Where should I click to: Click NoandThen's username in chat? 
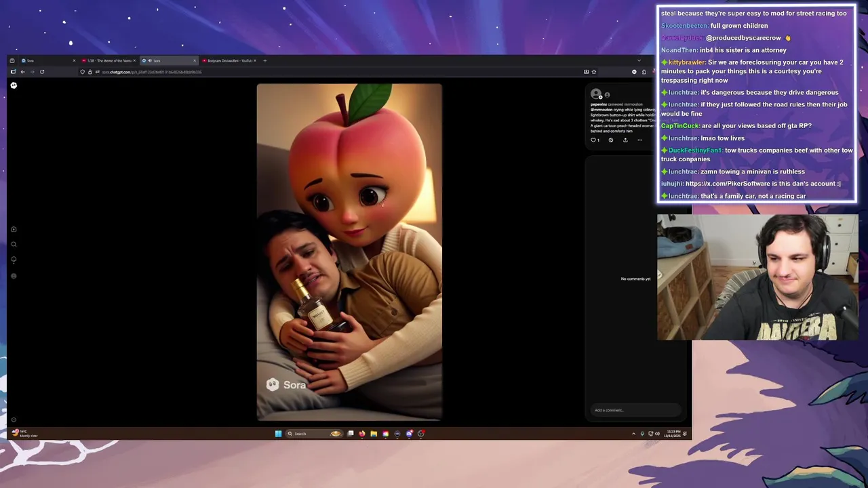click(x=679, y=50)
